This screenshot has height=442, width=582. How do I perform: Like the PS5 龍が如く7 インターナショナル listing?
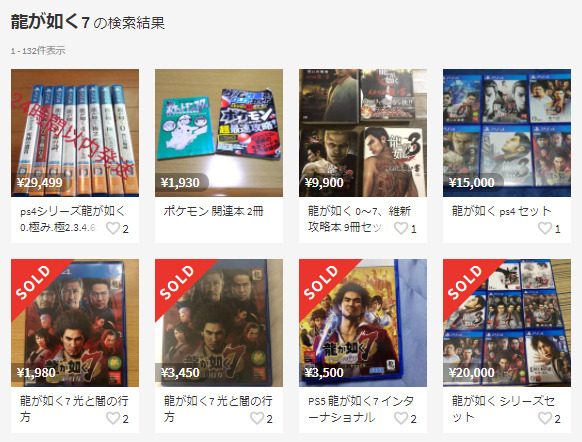point(401,418)
